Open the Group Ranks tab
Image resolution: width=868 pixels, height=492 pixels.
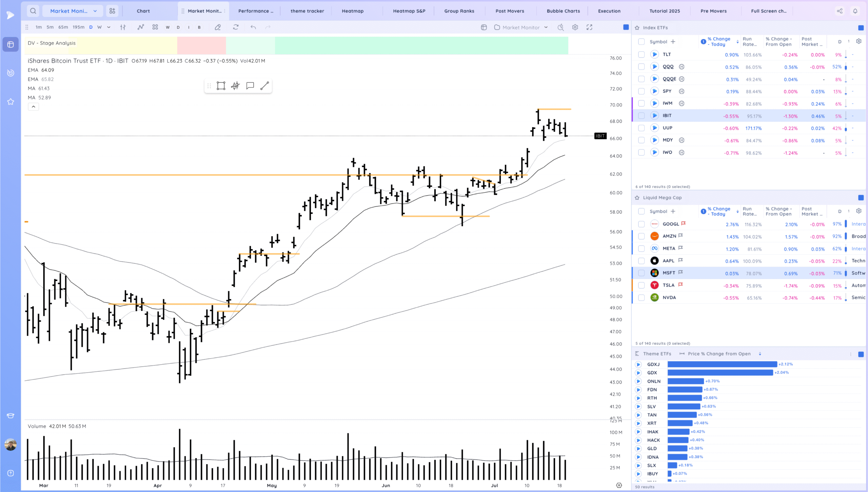pyautogui.click(x=459, y=11)
